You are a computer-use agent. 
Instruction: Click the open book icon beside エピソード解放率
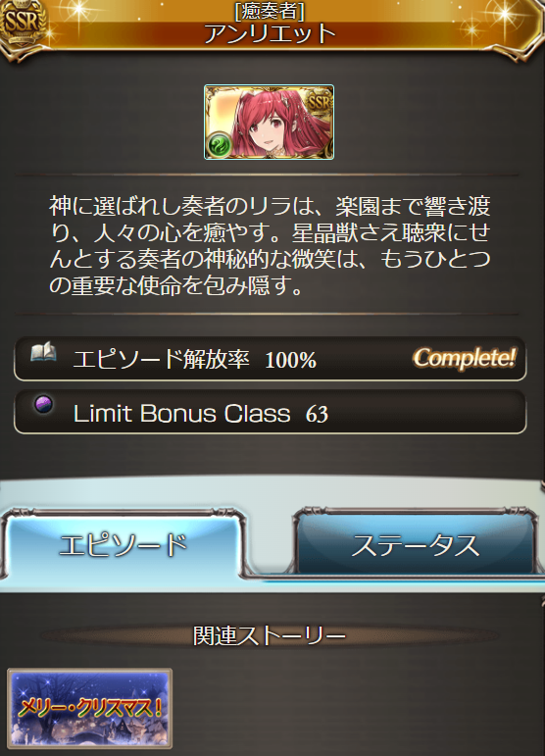click(x=44, y=352)
